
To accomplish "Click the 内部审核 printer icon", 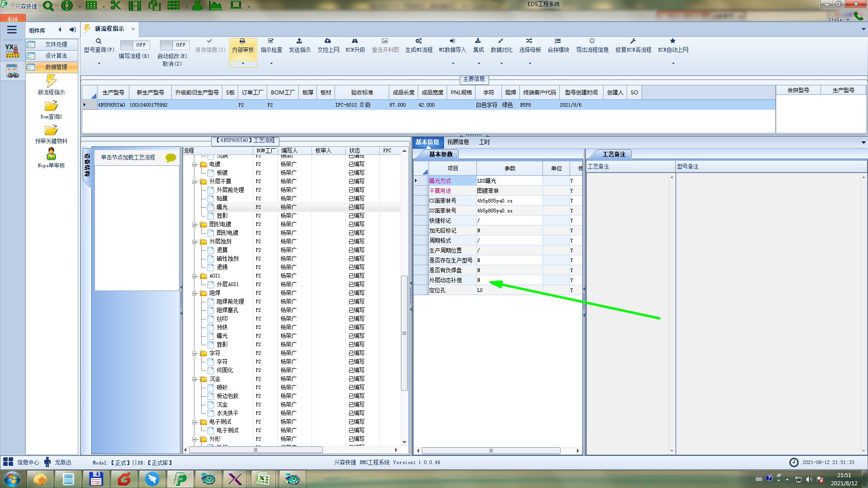I will [243, 41].
